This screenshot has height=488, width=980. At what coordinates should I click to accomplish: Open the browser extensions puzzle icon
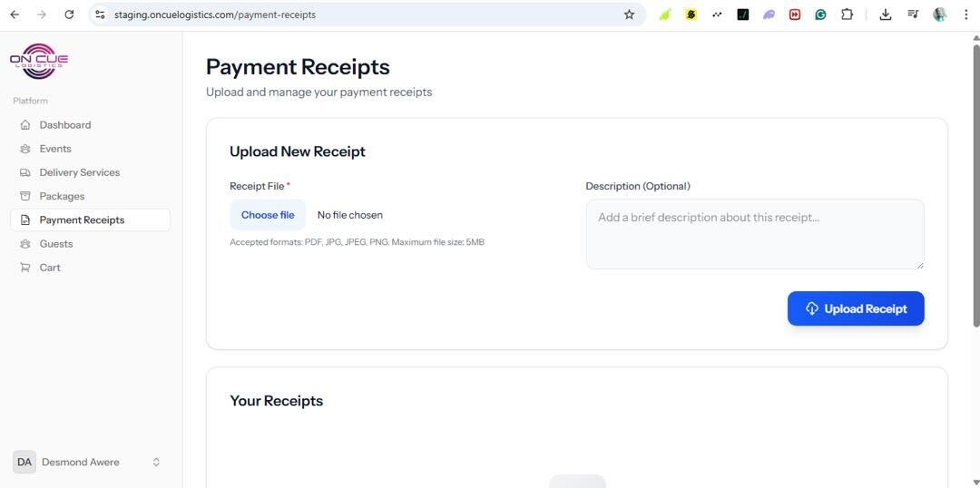847,15
